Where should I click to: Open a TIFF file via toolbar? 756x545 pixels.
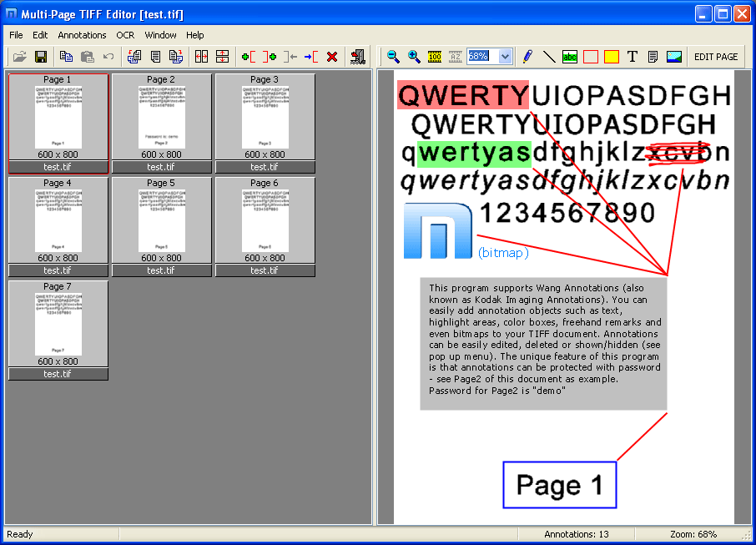point(19,57)
